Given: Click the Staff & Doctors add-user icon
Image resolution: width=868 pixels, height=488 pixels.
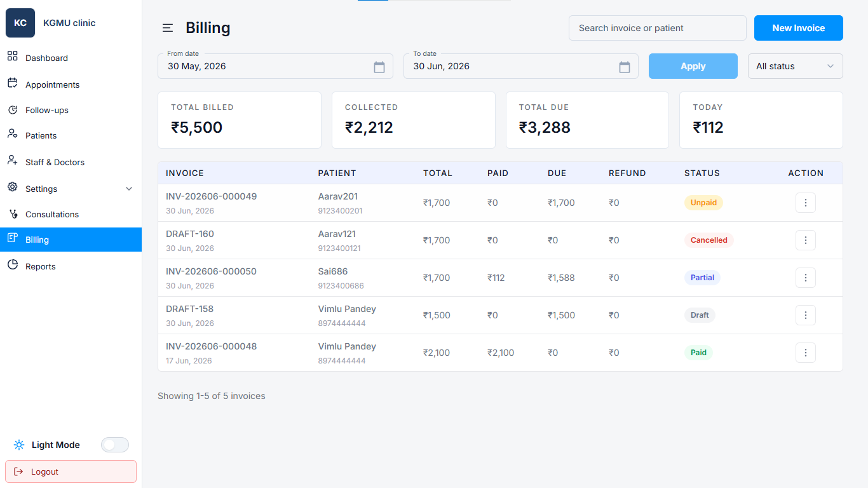Looking at the screenshot, I should tap(13, 161).
